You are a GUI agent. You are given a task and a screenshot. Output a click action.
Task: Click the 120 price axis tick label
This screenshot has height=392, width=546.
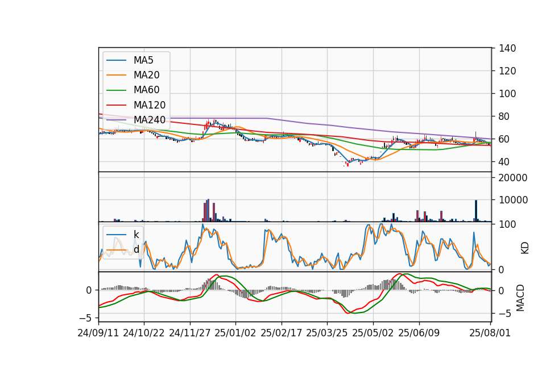pyautogui.click(x=507, y=71)
